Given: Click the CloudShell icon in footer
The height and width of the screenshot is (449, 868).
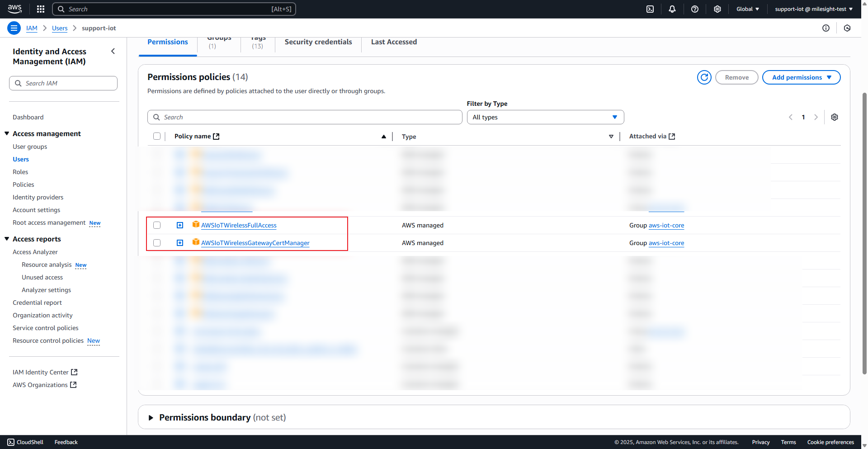Looking at the screenshot, I should coord(11,442).
